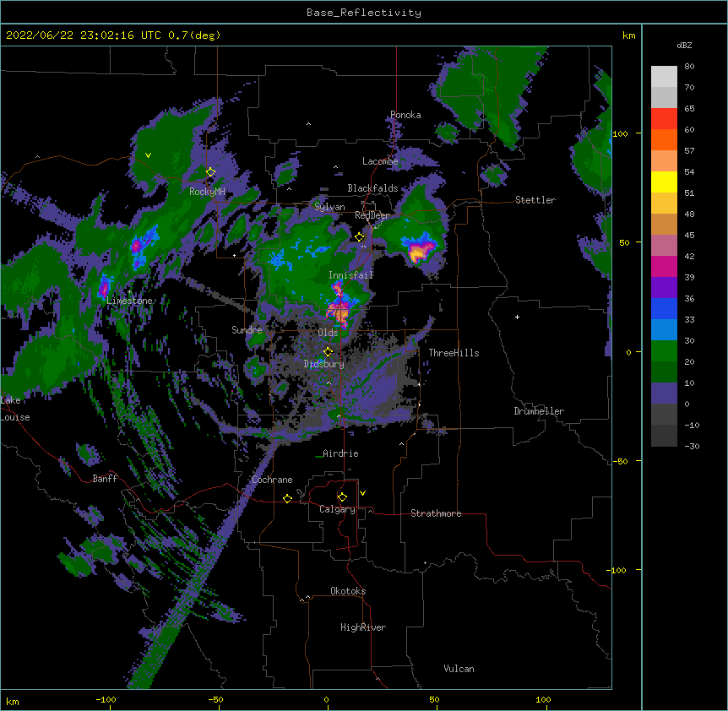Viewport: 728px width, 711px height.
Task: Click the yellow diamond marker above RockyMH
Action: tap(210, 172)
